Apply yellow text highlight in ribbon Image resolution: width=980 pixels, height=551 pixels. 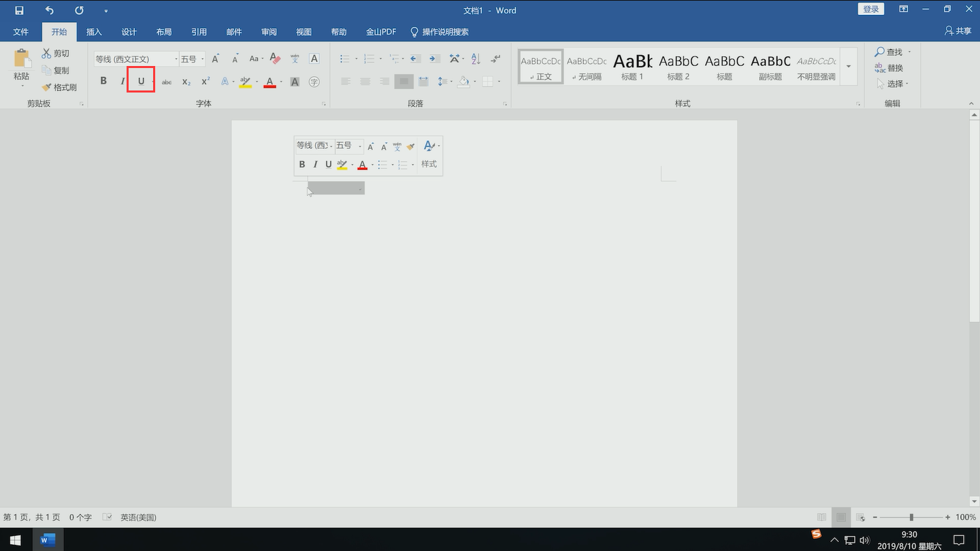(246, 82)
